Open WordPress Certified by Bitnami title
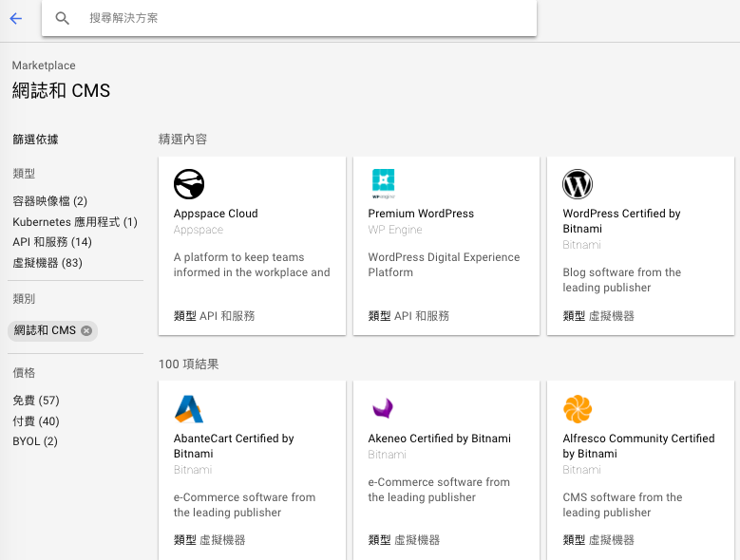The height and width of the screenshot is (560, 740). click(x=621, y=221)
